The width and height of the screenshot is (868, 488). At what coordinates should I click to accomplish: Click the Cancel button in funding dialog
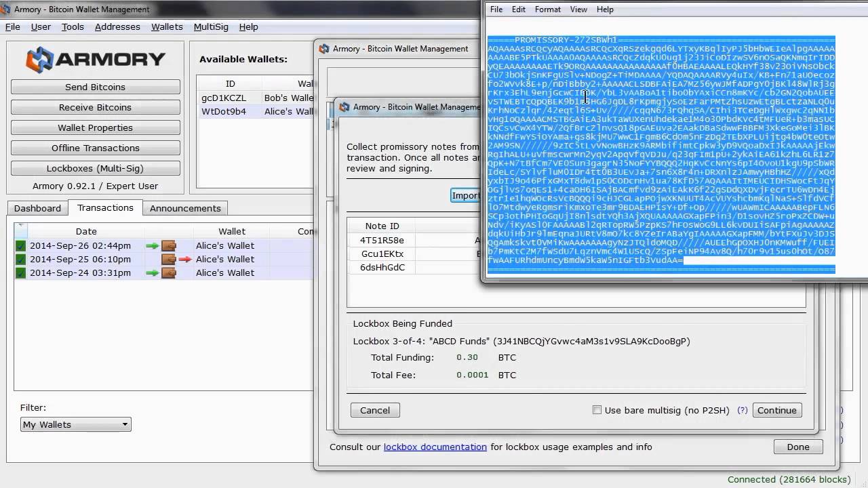(375, 410)
